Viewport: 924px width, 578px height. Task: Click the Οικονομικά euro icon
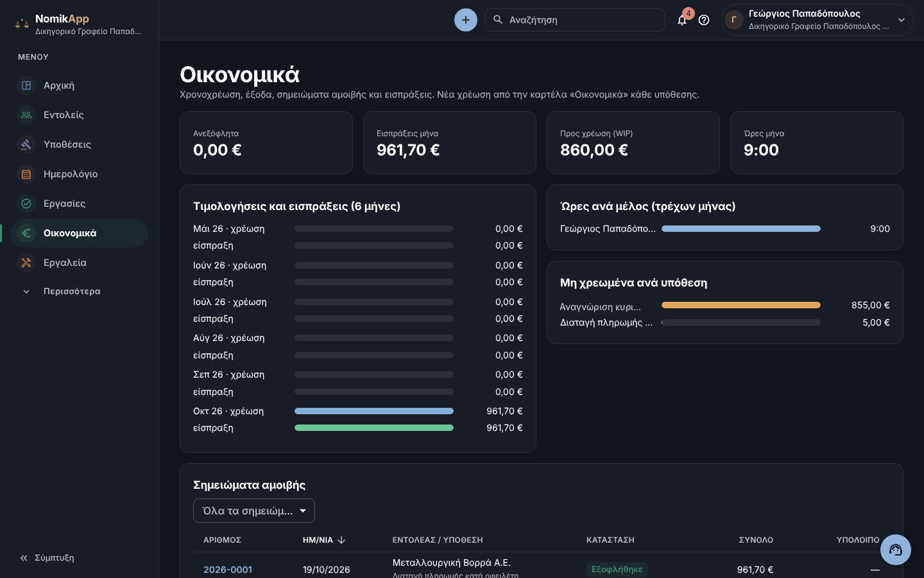click(x=26, y=233)
